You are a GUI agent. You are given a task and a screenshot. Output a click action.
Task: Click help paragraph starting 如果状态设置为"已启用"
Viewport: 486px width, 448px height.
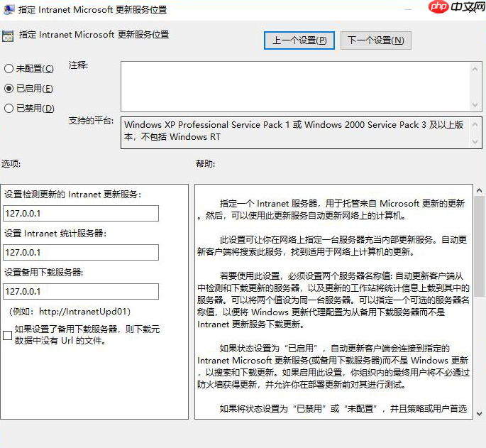(x=333, y=366)
